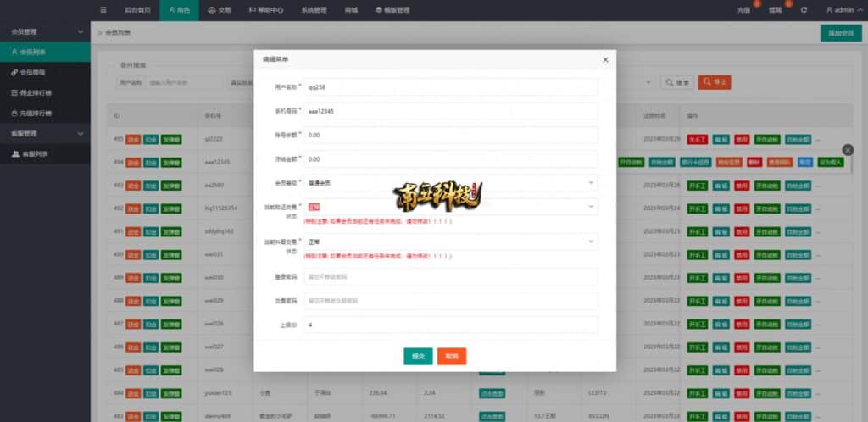Open the admin account dropdown
Screen dimensions: 868x422
coord(843,10)
